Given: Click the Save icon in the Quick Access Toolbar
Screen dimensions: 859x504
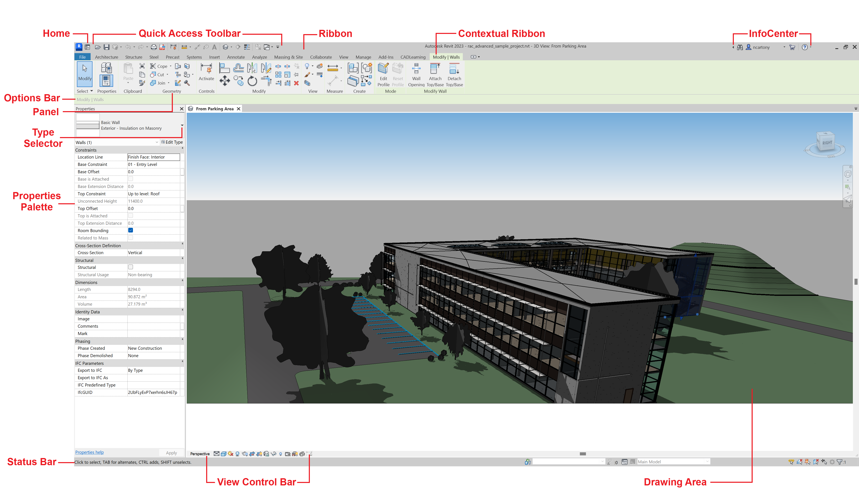Looking at the screenshot, I should [106, 47].
